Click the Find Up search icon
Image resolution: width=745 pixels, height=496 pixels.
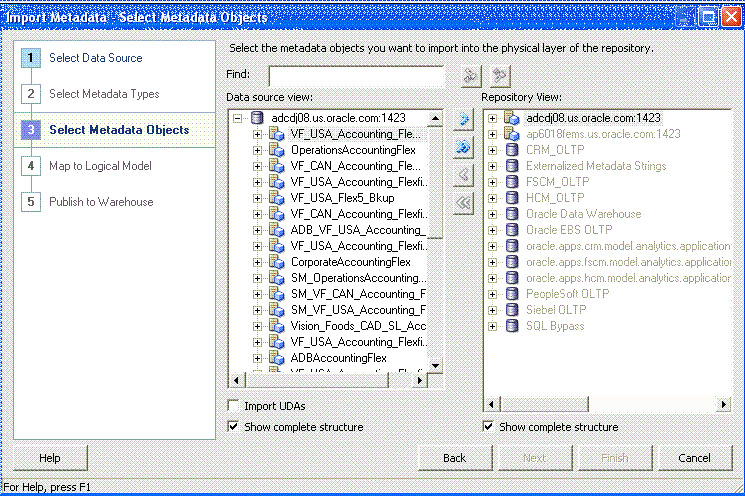[x=500, y=76]
